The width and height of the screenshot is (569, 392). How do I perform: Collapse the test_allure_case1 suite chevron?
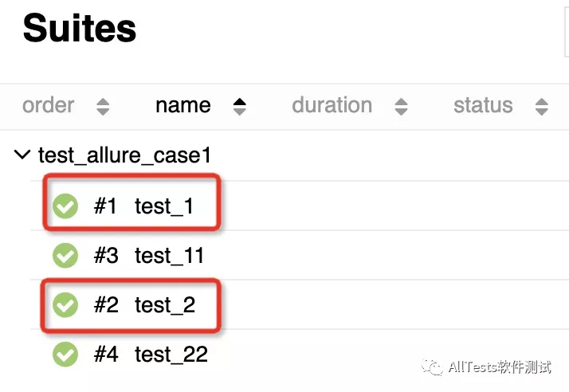pos(22,155)
